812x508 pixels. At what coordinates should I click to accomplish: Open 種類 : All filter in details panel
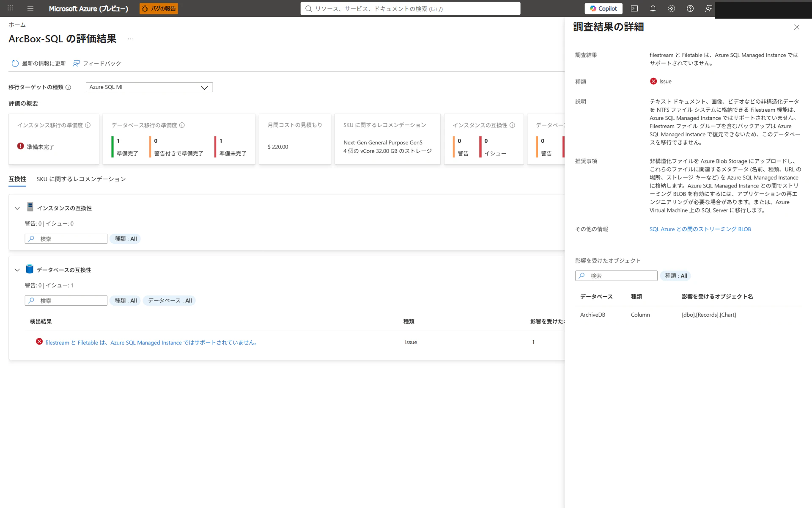coord(676,276)
